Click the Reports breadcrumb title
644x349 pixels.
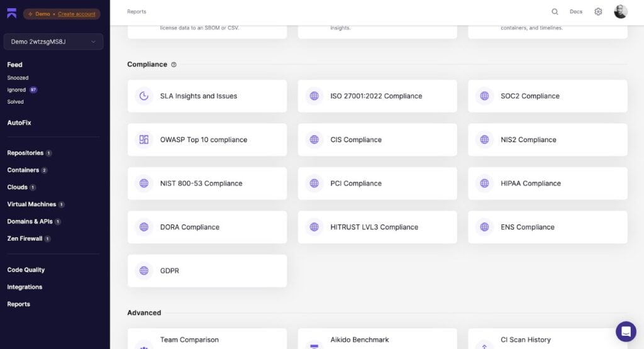point(136,11)
